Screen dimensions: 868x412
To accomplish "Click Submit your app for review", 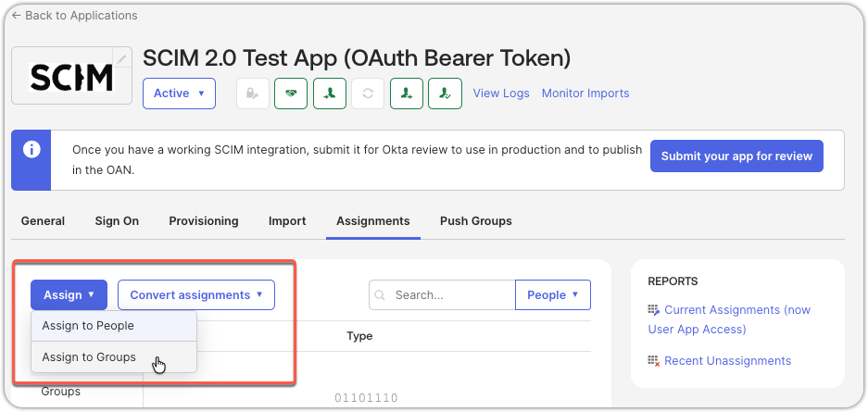I will pos(736,156).
